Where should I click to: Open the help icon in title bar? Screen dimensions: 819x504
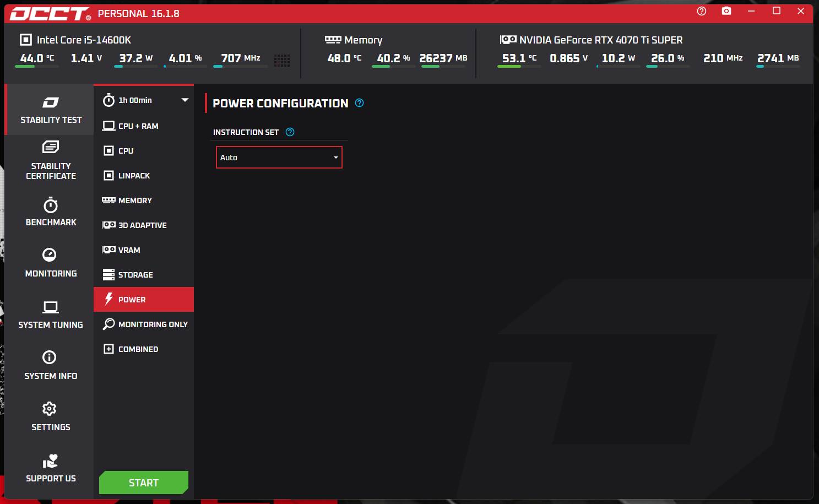point(702,11)
